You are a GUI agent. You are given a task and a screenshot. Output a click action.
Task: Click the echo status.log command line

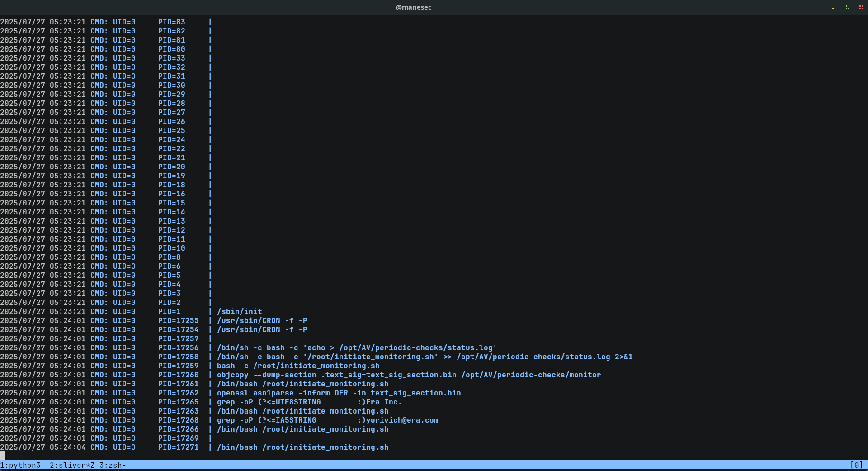pyautogui.click(x=357, y=347)
